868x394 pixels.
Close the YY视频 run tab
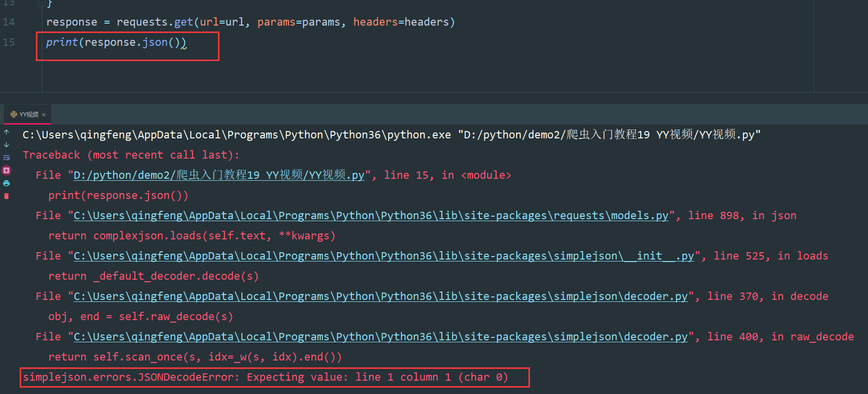44,115
